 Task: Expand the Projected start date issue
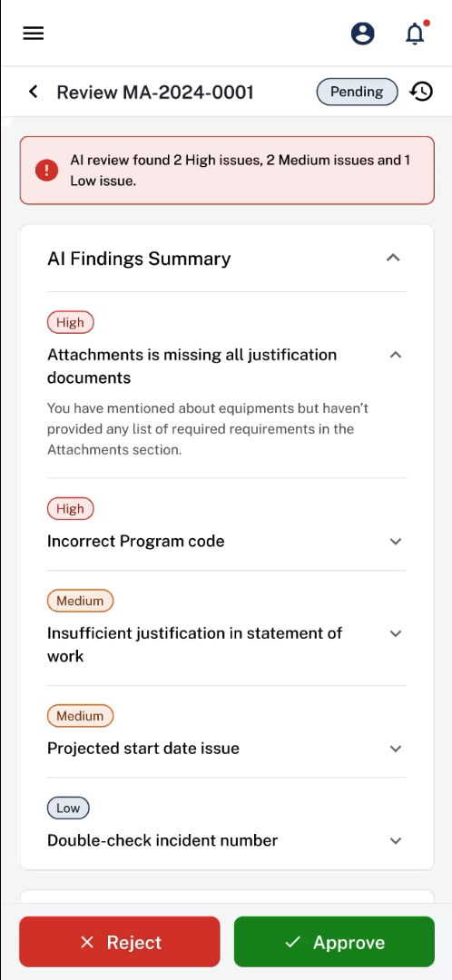tap(395, 749)
